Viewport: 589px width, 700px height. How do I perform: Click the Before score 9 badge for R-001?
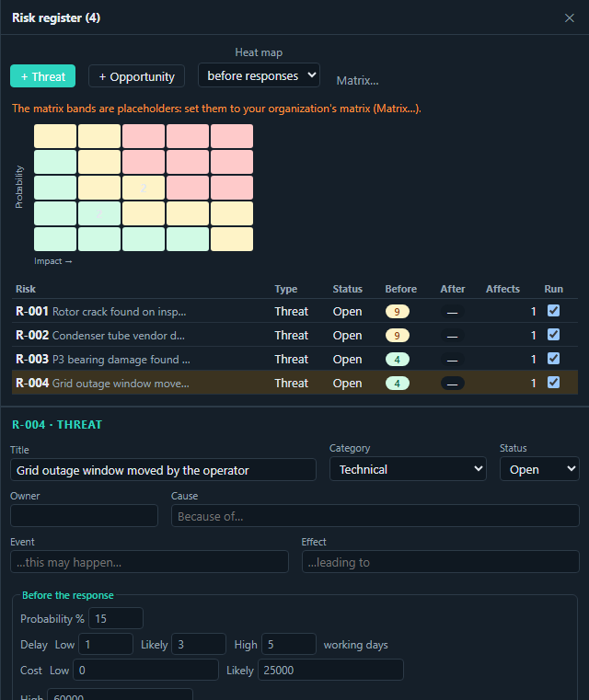(397, 312)
